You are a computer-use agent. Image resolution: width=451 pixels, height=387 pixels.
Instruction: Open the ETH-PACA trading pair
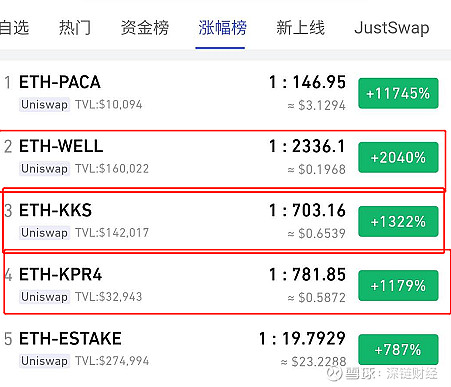tap(225, 93)
